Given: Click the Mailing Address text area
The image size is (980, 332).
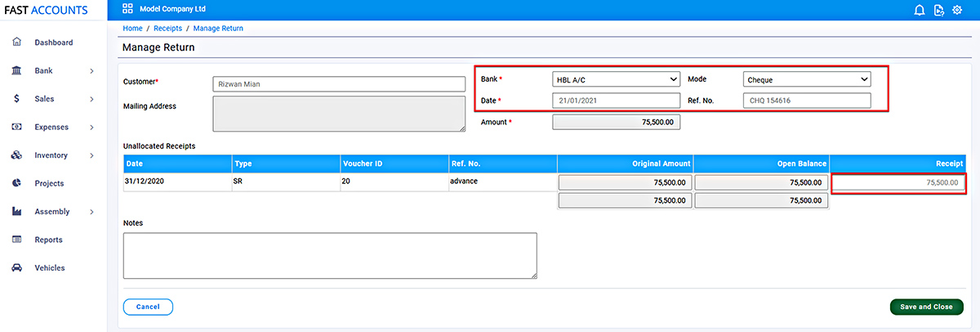Looking at the screenshot, I should (x=338, y=114).
